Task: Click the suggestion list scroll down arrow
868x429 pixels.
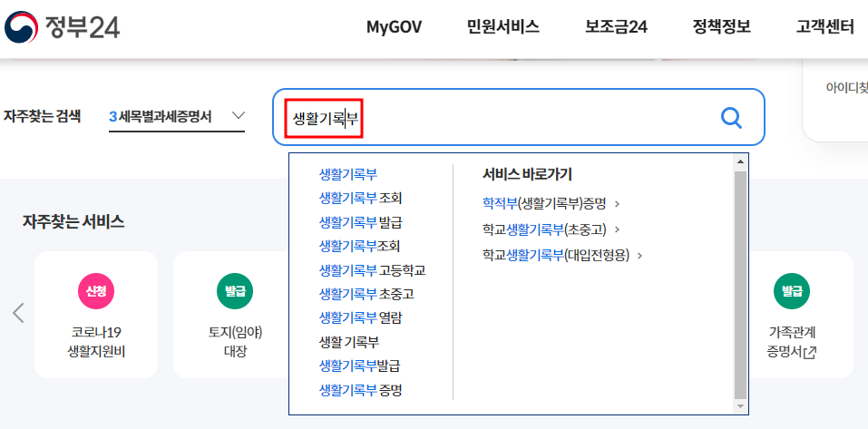Action: (740, 407)
